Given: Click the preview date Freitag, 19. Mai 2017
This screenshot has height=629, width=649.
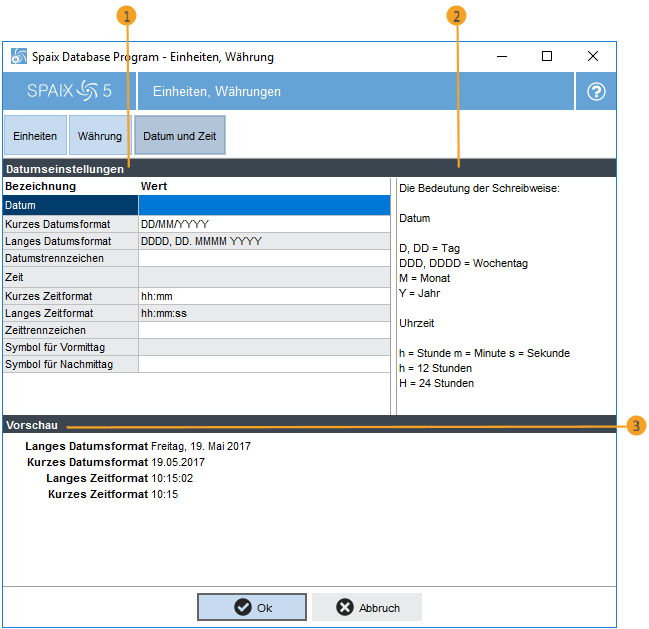Looking at the screenshot, I should (201, 446).
